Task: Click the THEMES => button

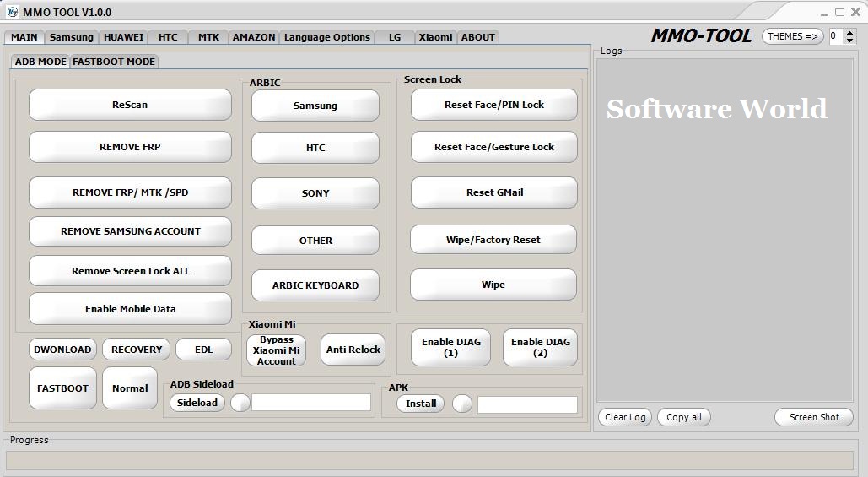Action: (x=792, y=36)
